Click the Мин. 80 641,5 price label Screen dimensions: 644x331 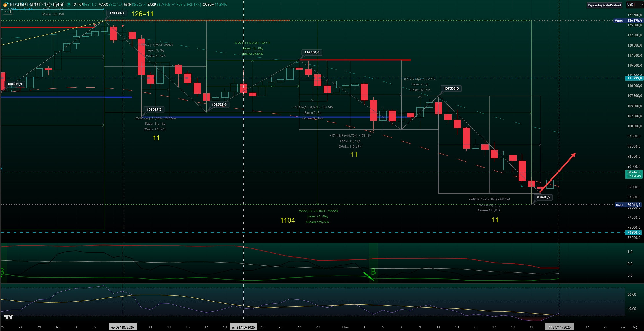point(628,205)
